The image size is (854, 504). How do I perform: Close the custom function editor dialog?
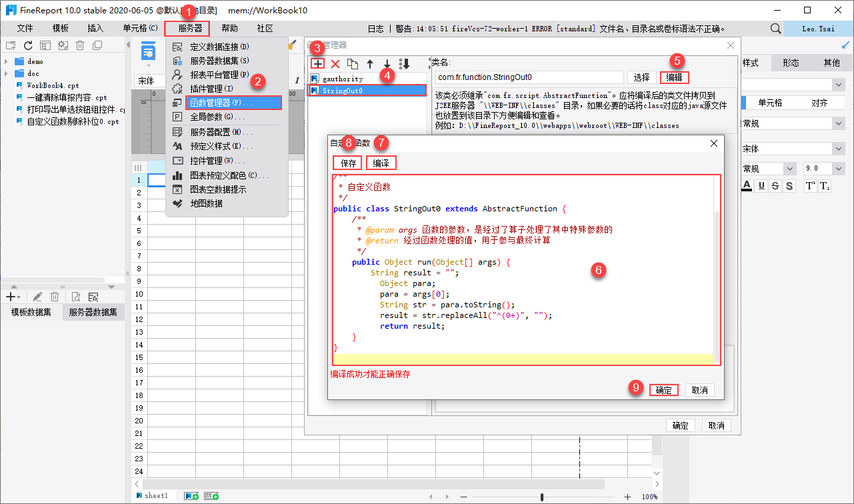(714, 143)
